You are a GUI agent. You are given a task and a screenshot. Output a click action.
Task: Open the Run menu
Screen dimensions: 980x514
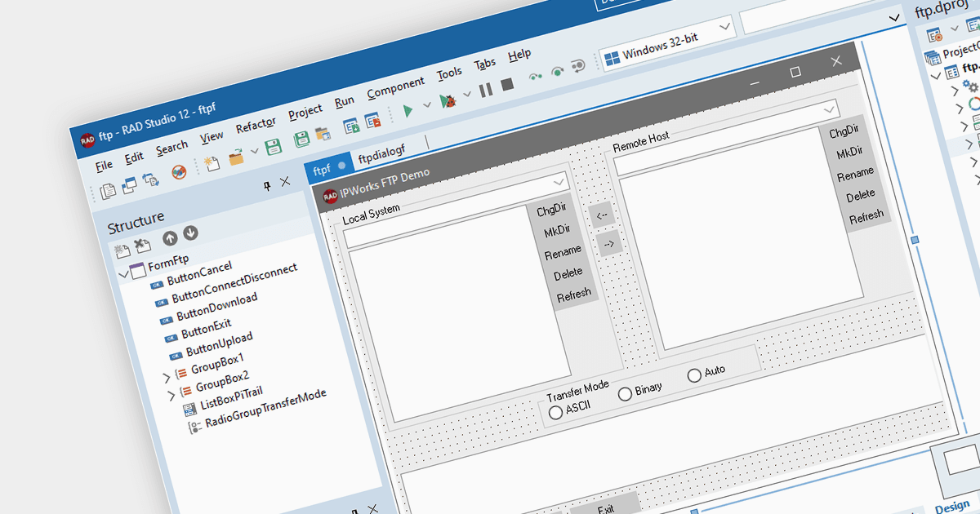(345, 102)
